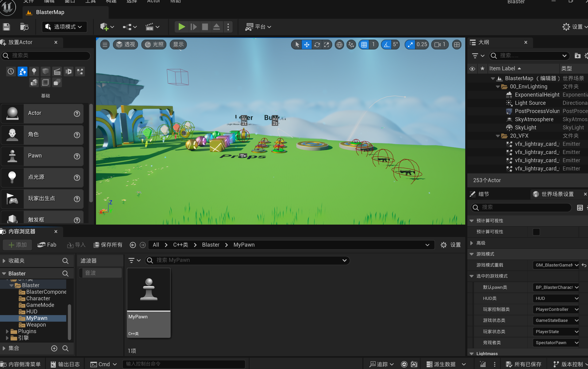The image size is (588, 369).
Task: Collapse the 00_EnvLighting folder in Outliner
Action: pyautogui.click(x=497, y=87)
